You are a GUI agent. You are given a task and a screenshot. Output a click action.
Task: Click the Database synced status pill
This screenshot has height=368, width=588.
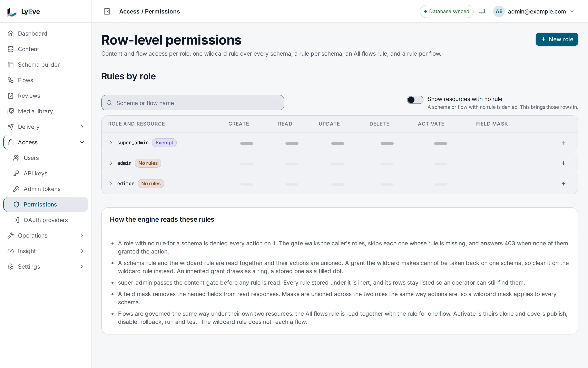tap(446, 11)
